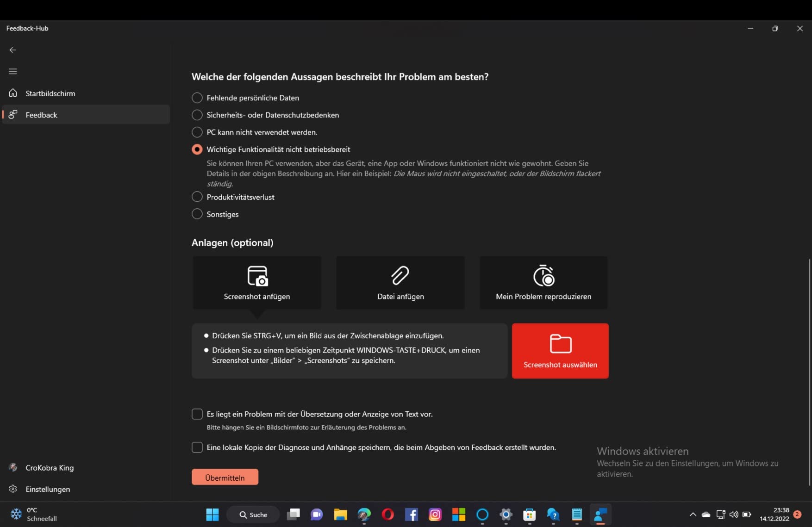Start "Mein Problem reproduzieren" recording

click(543, 283)
